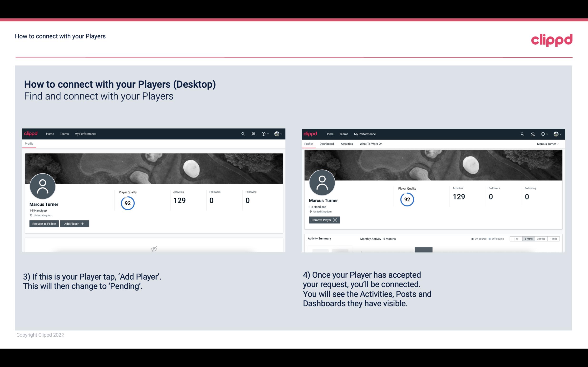Click the Activities tab in right panel
The width and height of the screenshot is (588, 367).
pos(347,144)
